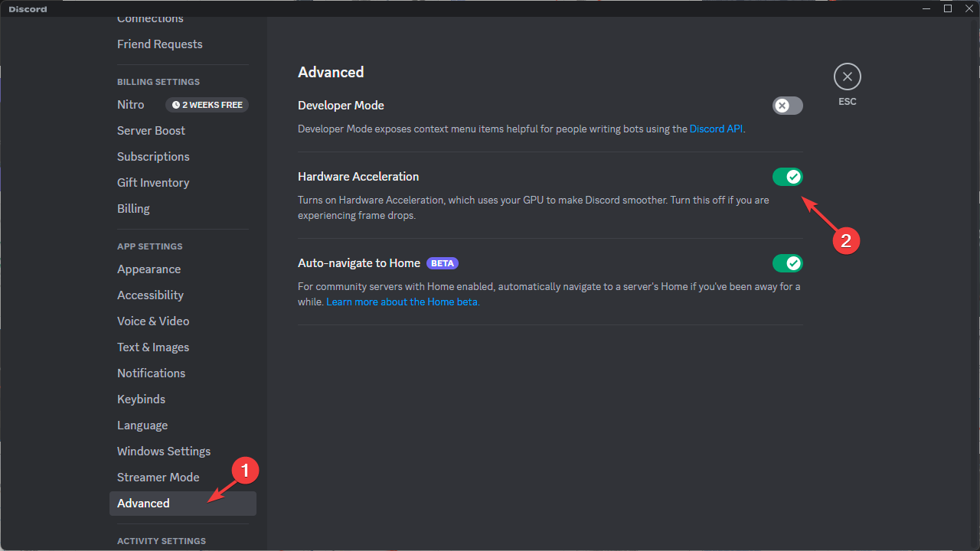Open the Nitro 2 weeks free badge
The width and height of the screenshot is (980, 551).
pos(207,105)
